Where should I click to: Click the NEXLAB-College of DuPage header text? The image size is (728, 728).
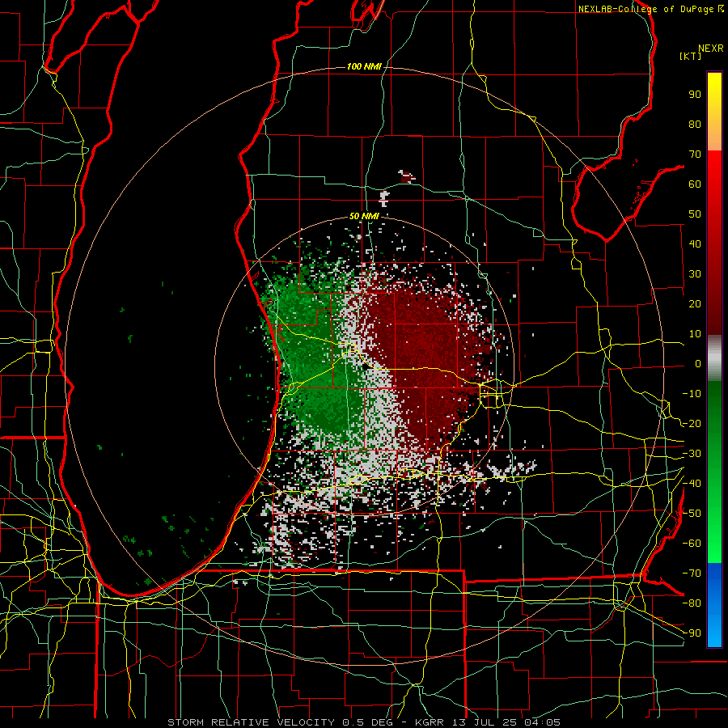[646, 9]
